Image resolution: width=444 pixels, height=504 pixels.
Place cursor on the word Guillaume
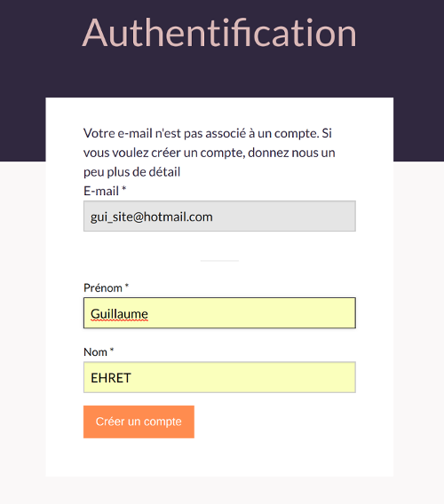click(119, 314)
